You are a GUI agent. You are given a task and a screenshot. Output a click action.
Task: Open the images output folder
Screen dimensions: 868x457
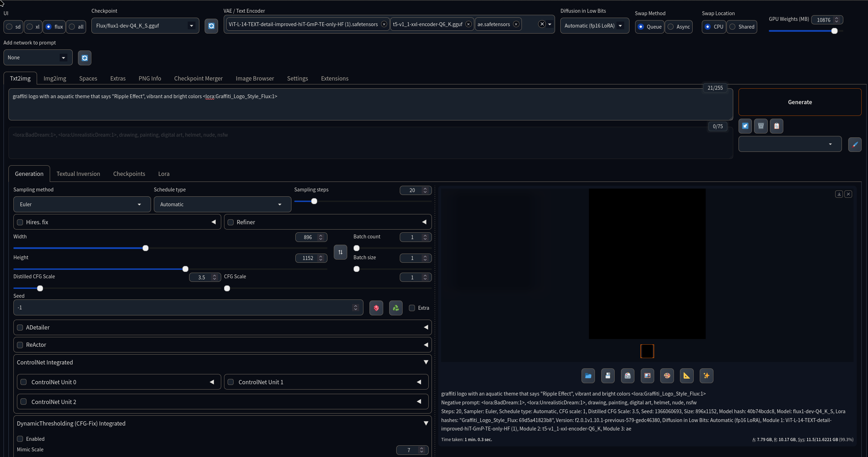588,376
